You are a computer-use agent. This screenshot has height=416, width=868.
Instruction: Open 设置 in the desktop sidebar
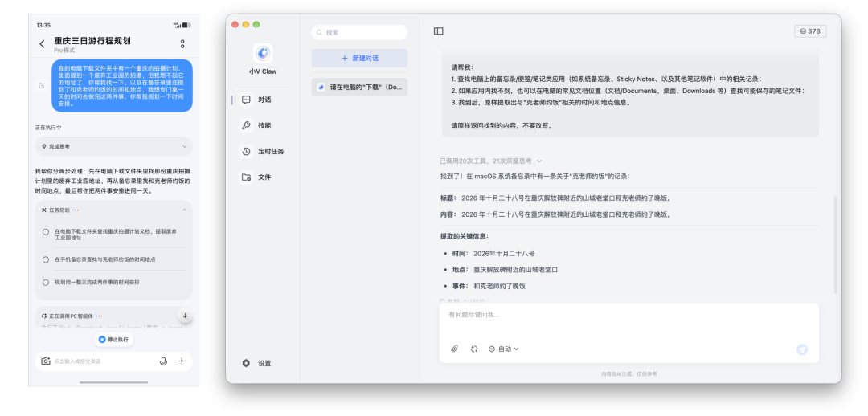[x=257, y=364]
